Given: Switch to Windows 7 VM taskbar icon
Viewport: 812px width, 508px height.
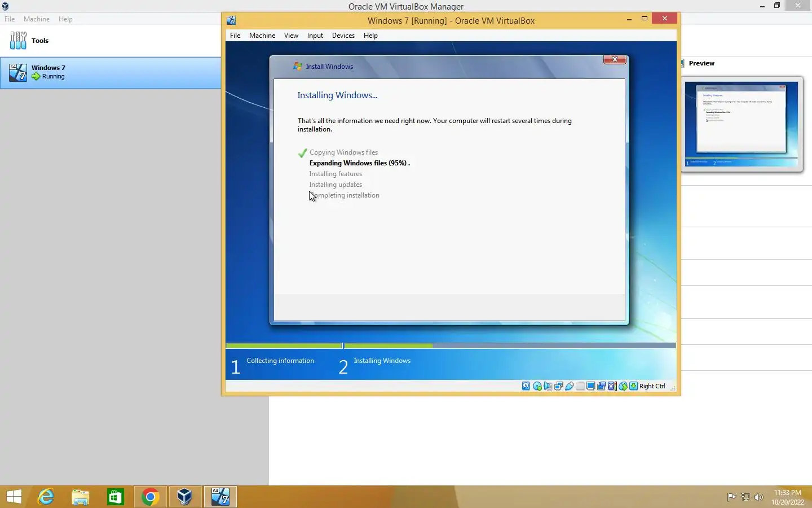Looking at the screenshot, I should [x=220, y=497].
